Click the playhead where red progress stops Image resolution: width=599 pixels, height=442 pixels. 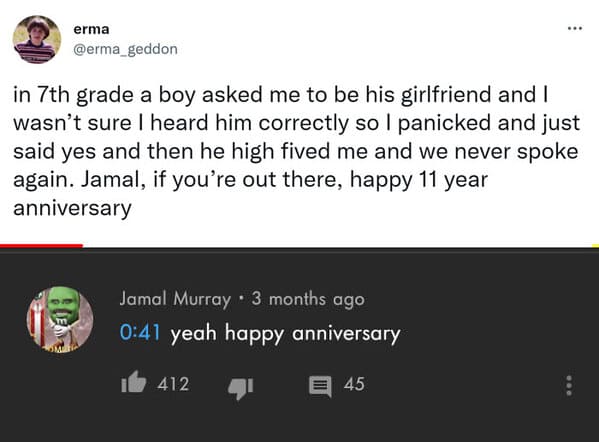click(x=82, y=246)
